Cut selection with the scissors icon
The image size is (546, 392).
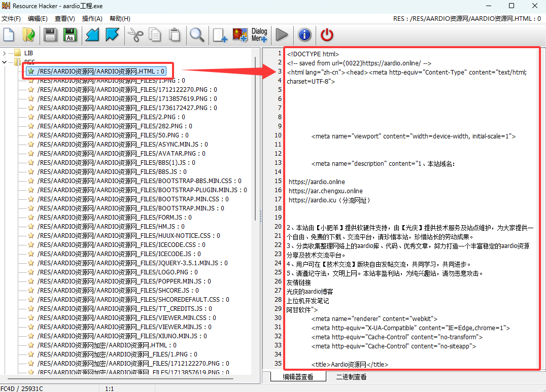(x=135, y=35)
